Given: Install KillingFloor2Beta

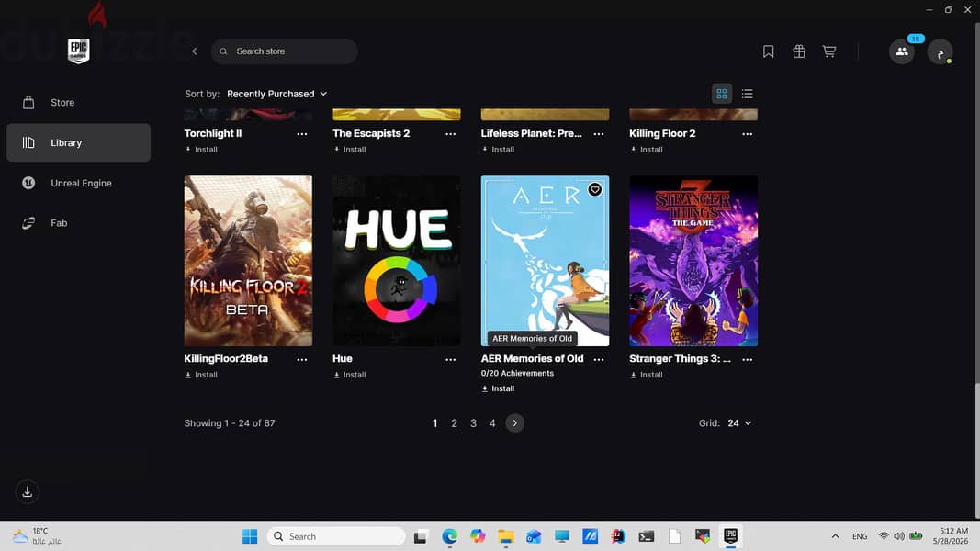Looking at the screenshot, I should point(201,375).
